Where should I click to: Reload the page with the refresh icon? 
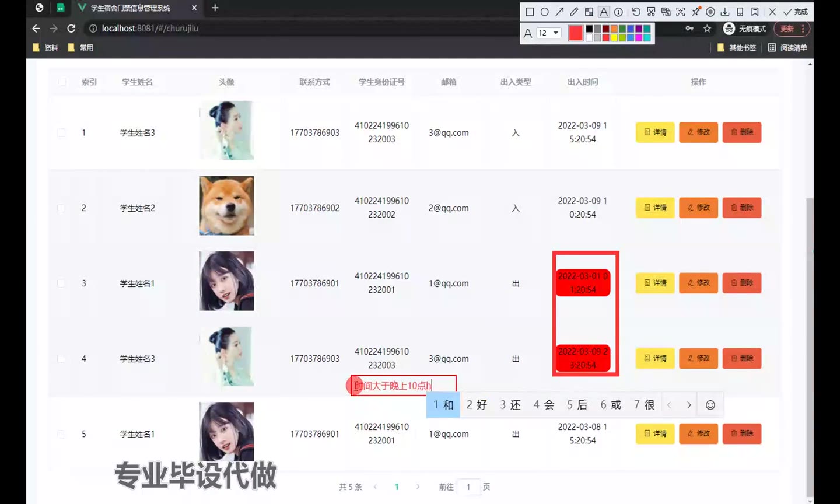(x=71, y=29)
